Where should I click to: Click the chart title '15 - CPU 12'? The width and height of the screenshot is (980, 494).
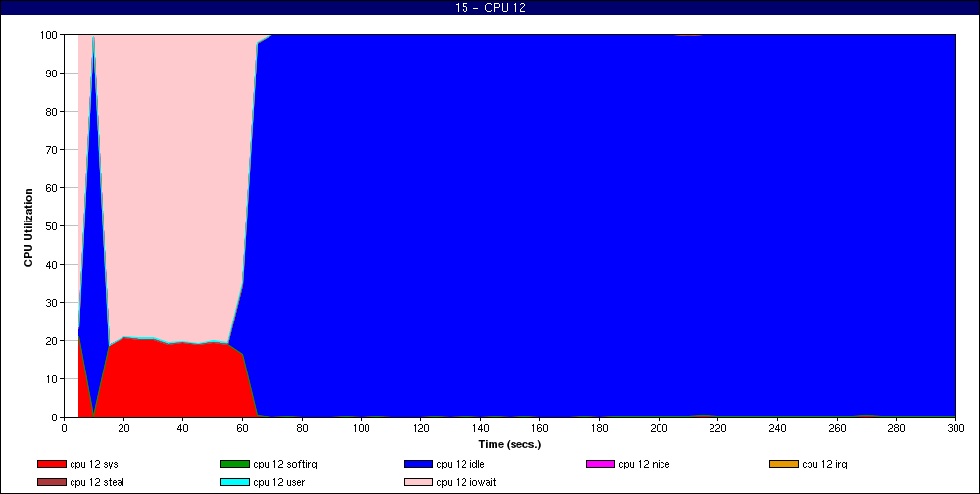pos(490,8)
